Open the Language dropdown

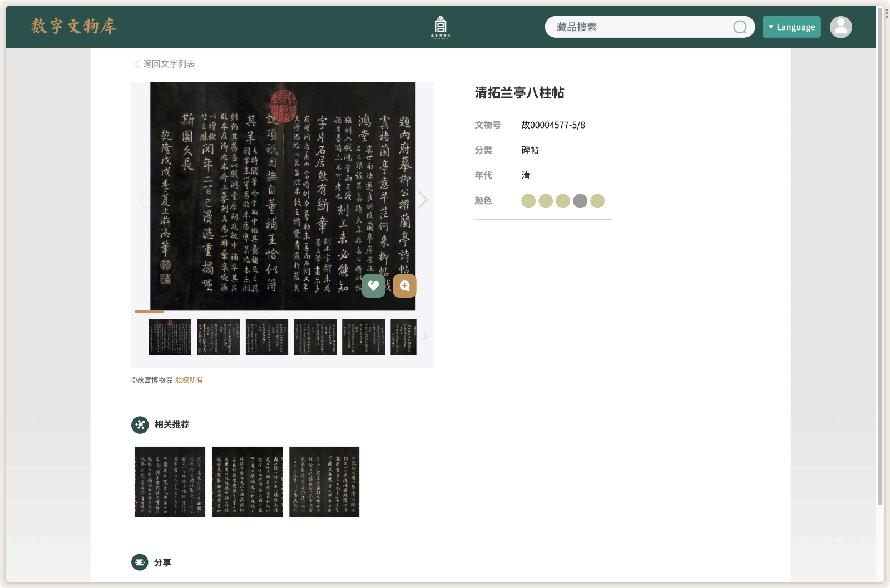pyautogui.click(x=792, y=27)
